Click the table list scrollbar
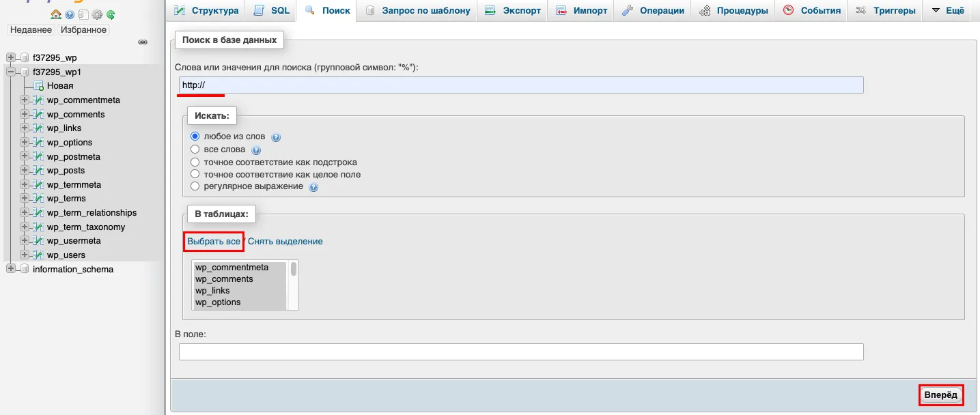This screenshot has width=980, height=415. pyautogui.click(x=294, y=285)
